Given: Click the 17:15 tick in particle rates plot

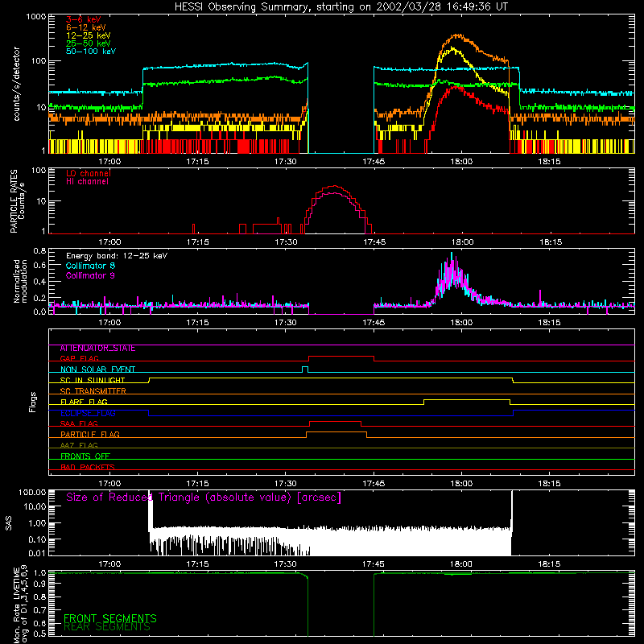Looking at the screenshot, I should (x=197, y=242).
